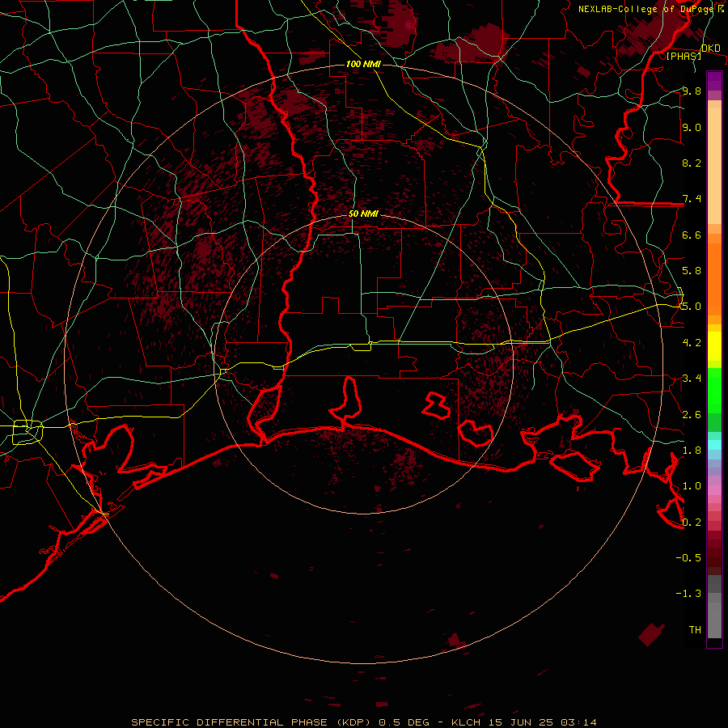
Task: Click the 0.2 scale value
Action: click(x=692, y=523)
